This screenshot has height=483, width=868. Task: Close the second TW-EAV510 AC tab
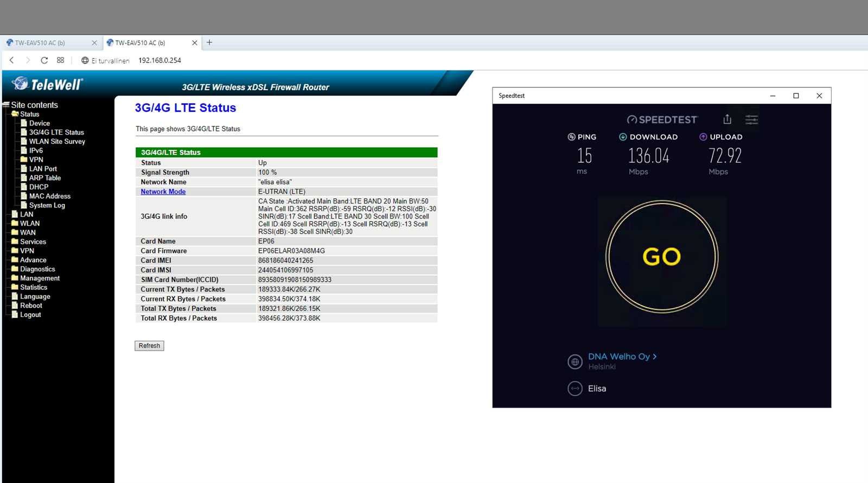coord(195,43)
